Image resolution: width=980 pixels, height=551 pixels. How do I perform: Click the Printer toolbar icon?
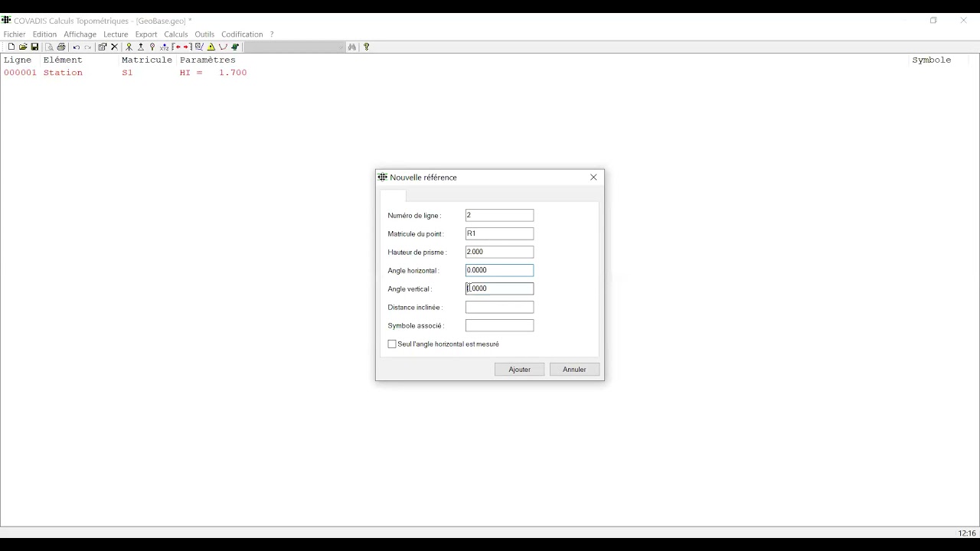coord(61,47)
